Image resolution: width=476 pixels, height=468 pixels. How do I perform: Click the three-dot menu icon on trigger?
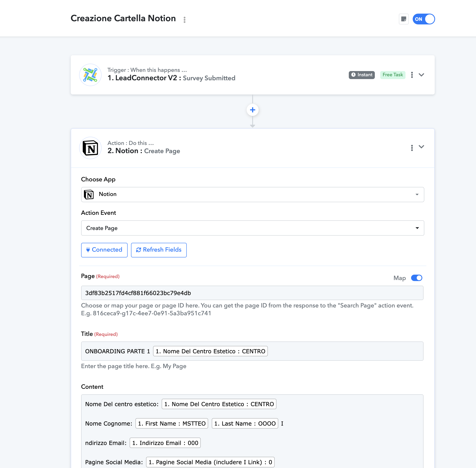(412, 75)
